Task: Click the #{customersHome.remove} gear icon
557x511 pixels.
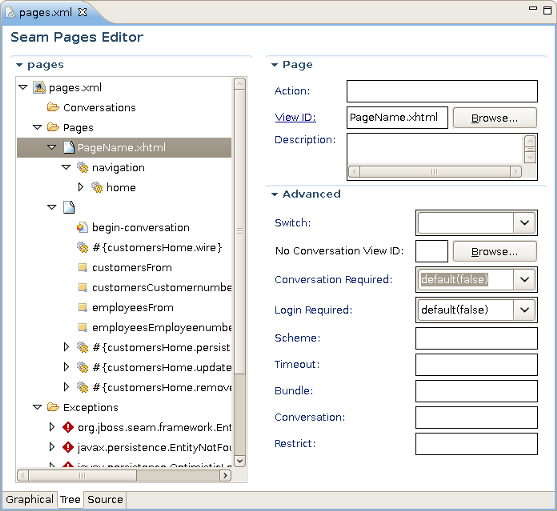Action: click(x=82, y=387)
